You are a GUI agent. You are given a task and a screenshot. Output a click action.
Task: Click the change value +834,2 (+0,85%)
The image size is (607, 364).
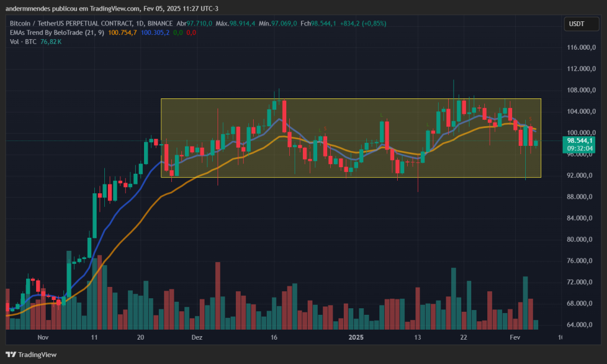tap(363, 24)
